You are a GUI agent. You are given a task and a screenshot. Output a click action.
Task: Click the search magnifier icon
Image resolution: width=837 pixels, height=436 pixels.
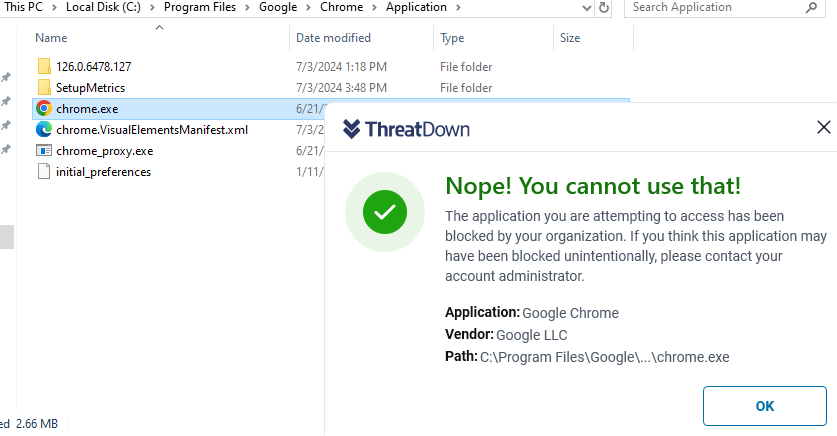811,7
